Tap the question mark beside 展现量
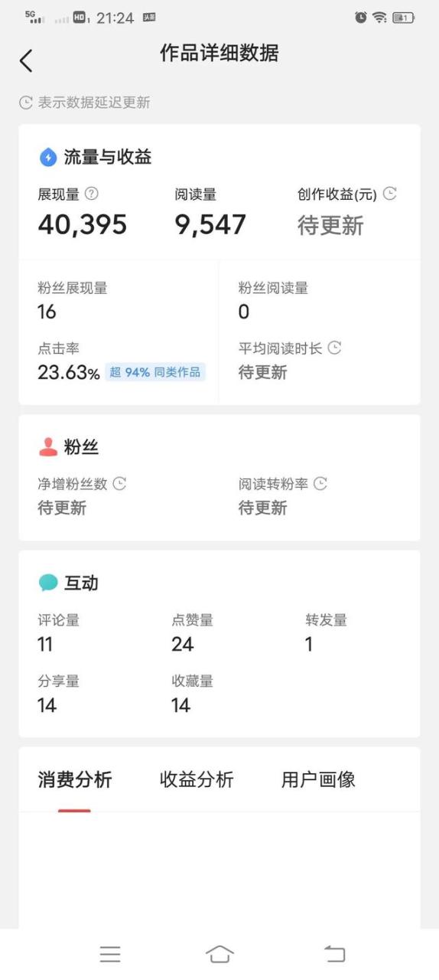Image resolution: width=439 pixels, height=980 pixels. [x=91, y=194]
